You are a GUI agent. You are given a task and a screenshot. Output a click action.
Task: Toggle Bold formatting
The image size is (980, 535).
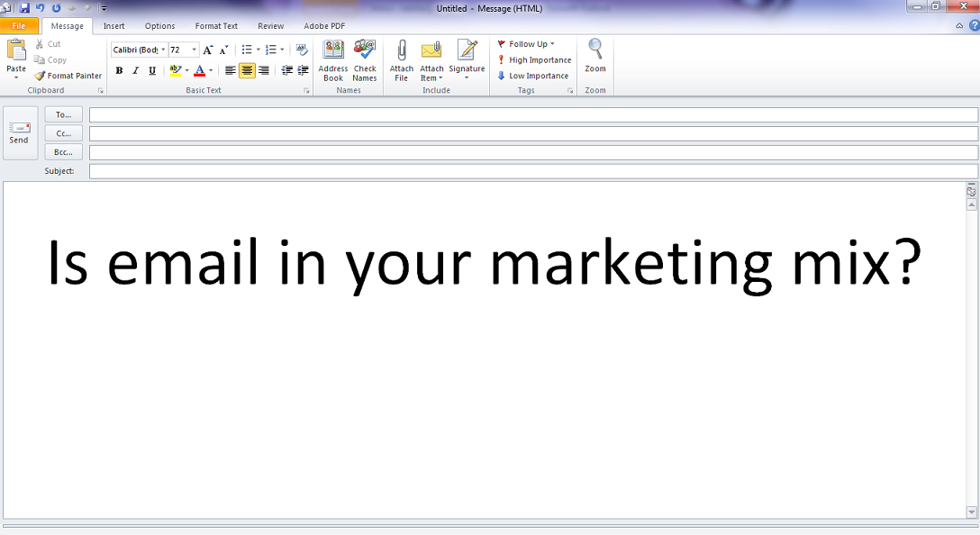coord(119,71)
